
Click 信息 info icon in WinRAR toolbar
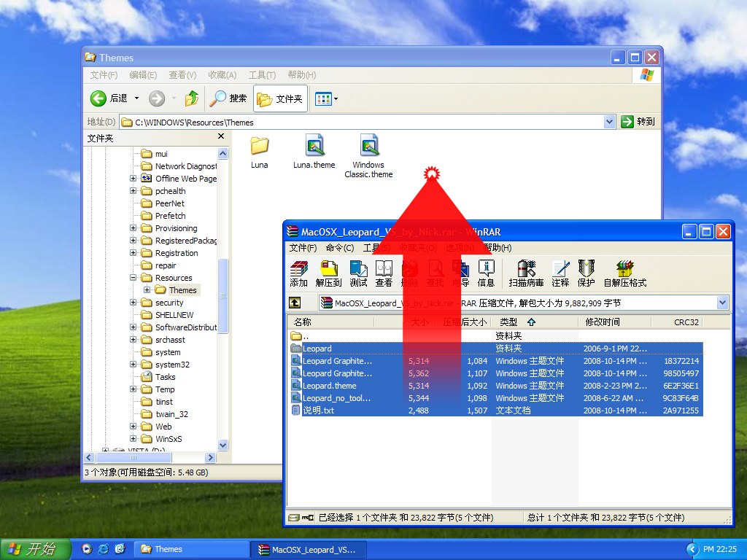point(486,274)
